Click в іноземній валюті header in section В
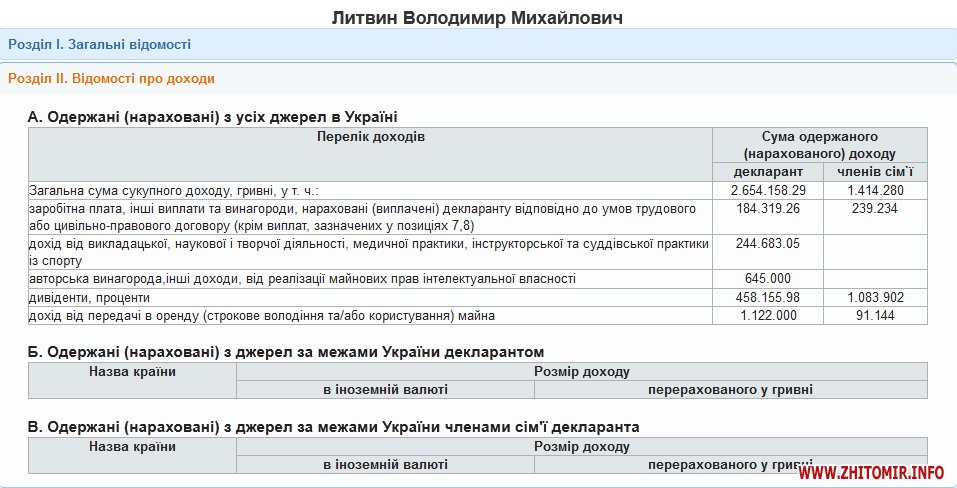The width and height of the screenshot is (957, 488). point(385,465)
